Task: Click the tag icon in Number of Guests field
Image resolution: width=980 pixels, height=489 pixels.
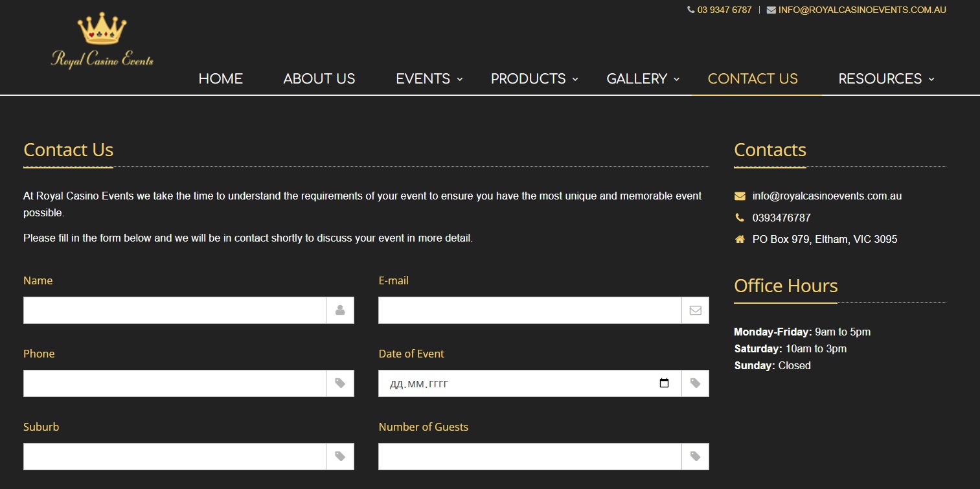Action: [695, 457]
